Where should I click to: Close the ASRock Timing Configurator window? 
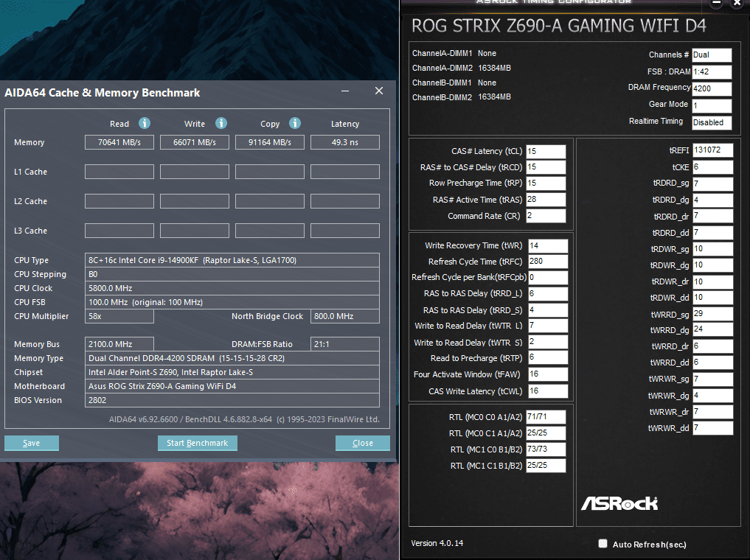pyautogui.click(x=737, y=3)
